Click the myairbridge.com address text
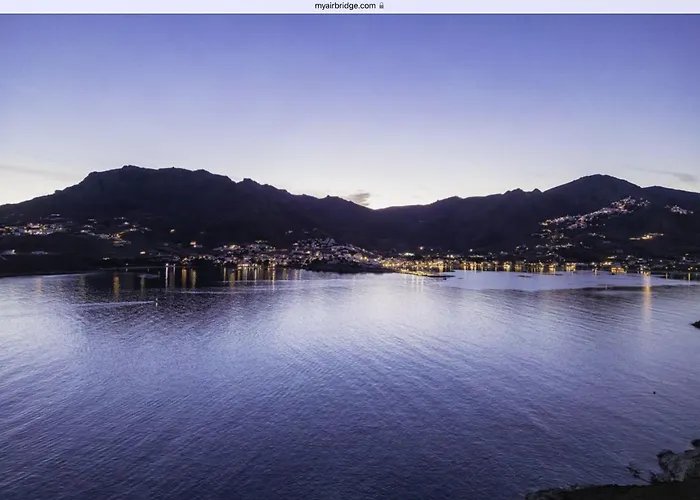The image size is (700, 500). click(345, 6)
